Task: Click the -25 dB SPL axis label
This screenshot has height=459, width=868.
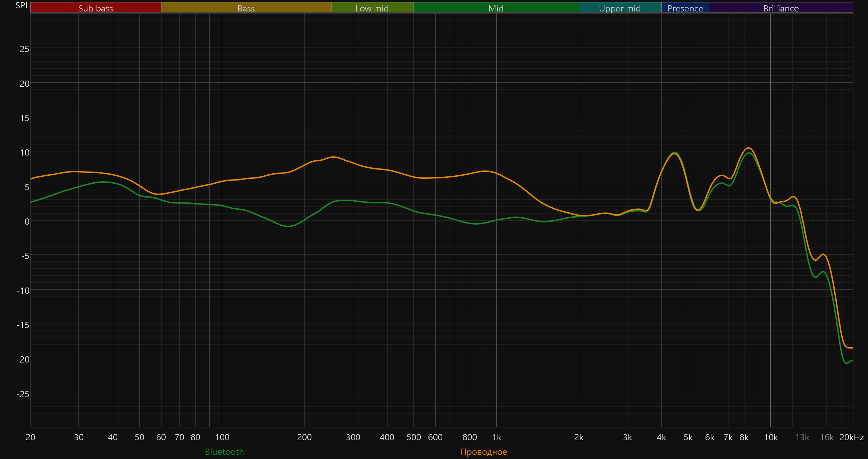Action: pos(23,394)
